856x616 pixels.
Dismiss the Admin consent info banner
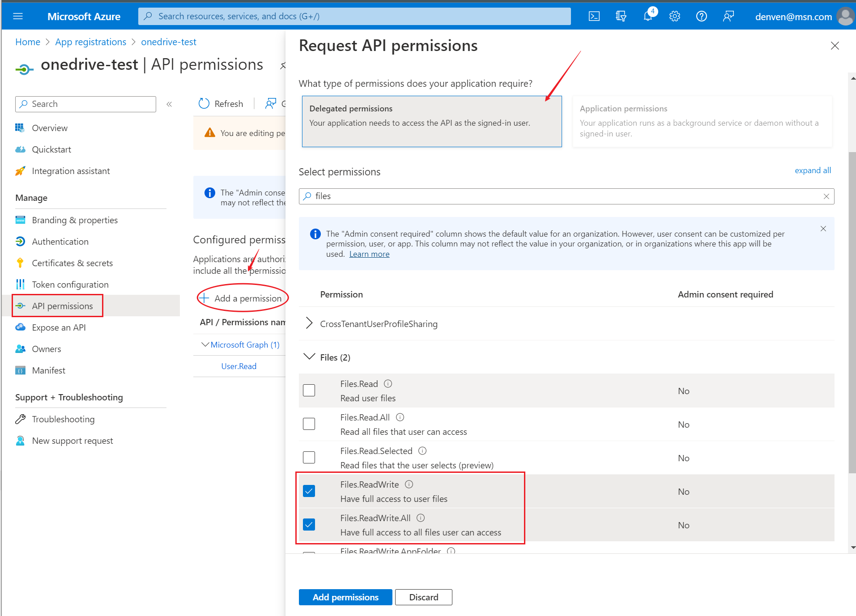(x=823, y=229)
